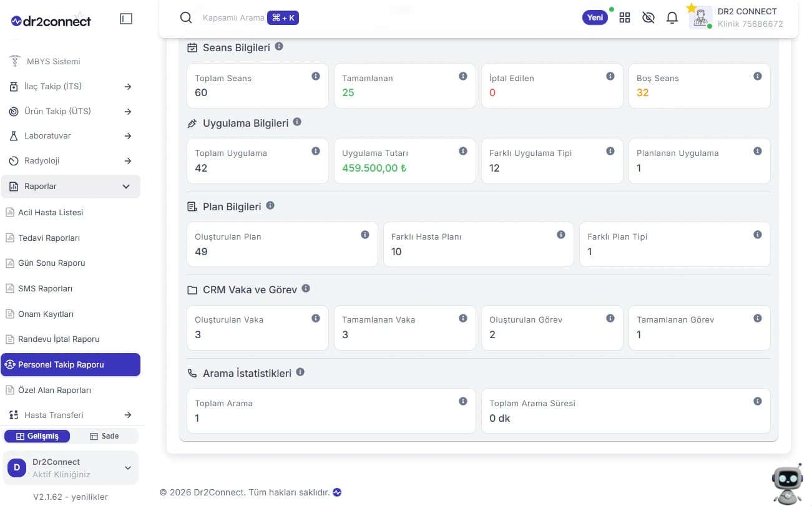Open Gün Sonu Raporu
The image size is (812, 506).
pos(51,263)
